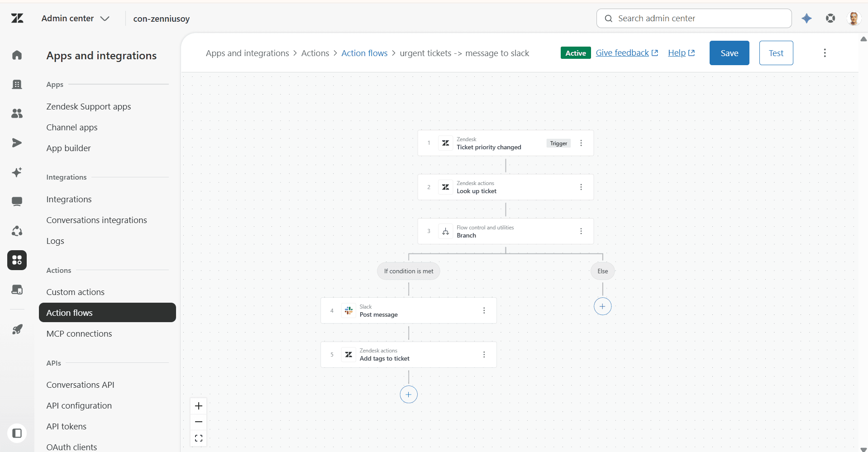The width and height of the screenshot is (868, 452).
Task: Click the Branch icon on step 3
Action: tap(446, 231)
